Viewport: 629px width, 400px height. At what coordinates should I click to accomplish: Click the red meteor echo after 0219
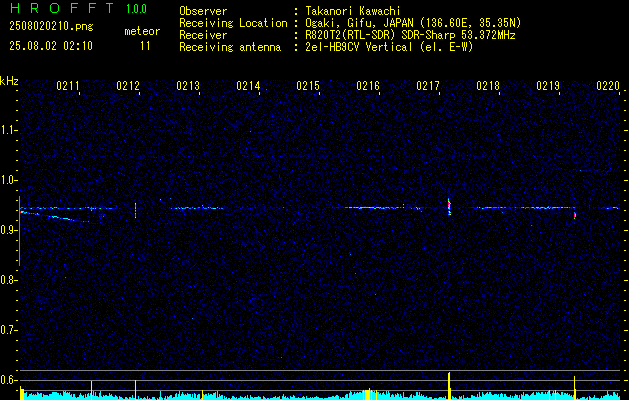575,215
